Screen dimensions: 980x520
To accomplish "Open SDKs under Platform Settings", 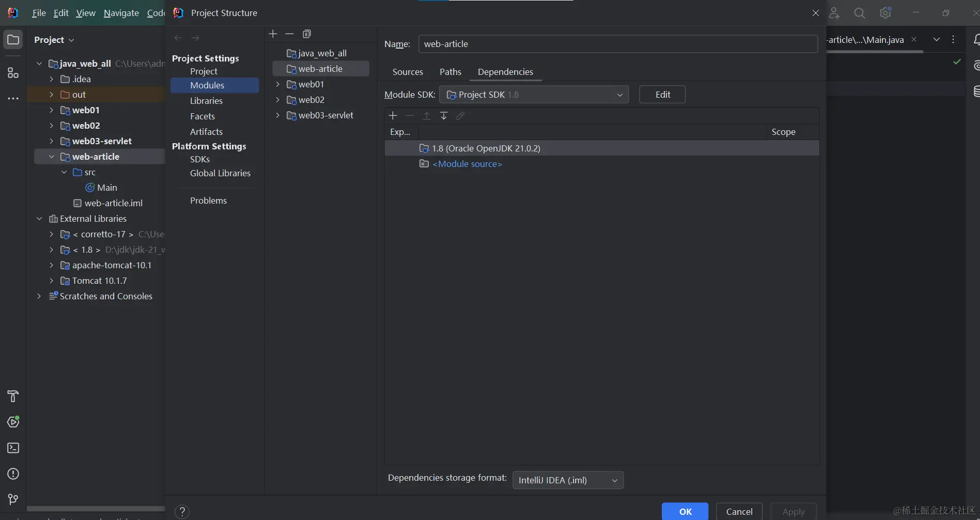I will point(200,159).
